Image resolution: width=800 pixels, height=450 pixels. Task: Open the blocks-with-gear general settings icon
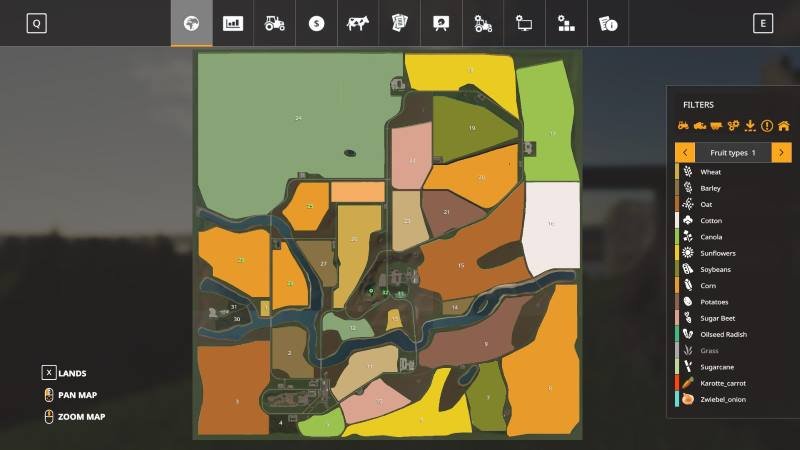[x=566, y=23]
